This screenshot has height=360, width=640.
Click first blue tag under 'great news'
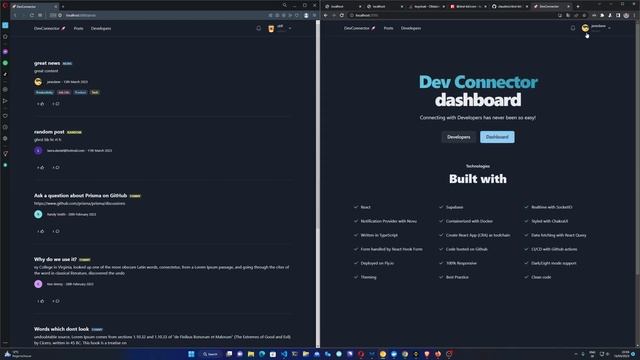(44, 92)
